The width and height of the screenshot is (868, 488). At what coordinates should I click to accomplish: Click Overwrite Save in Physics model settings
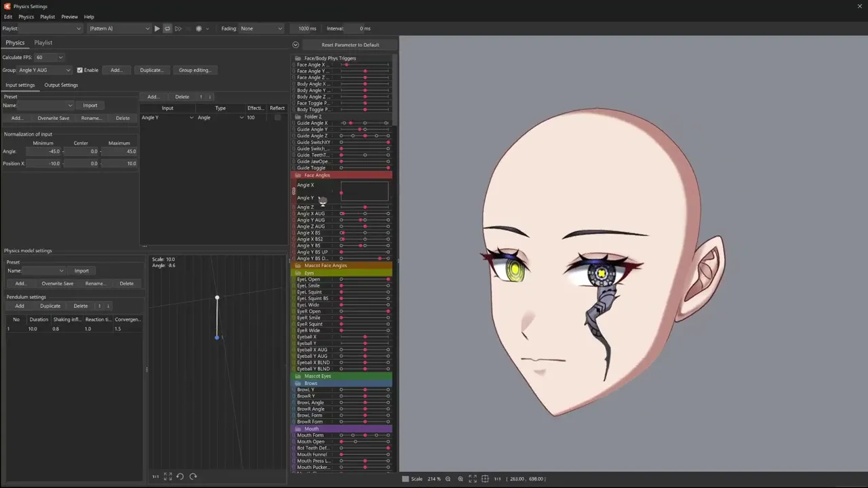point(58,283)
